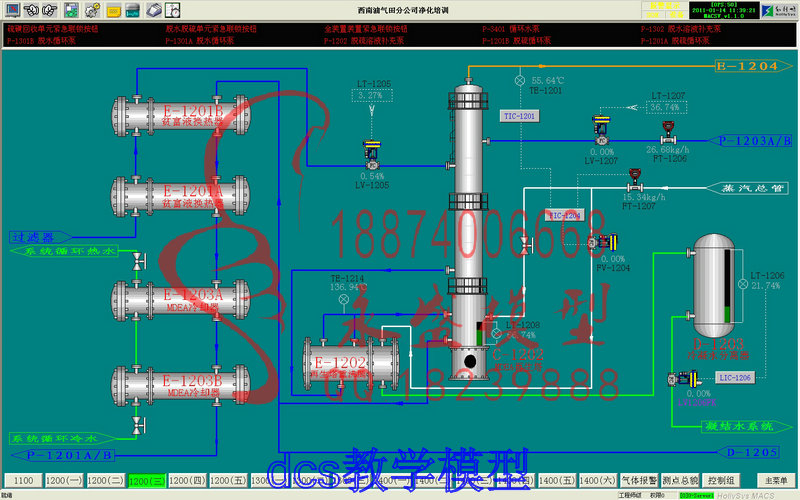Click the manual valve near system circulating cold water
The width and height of the screenshot is (800, 500).
[138, 426]
